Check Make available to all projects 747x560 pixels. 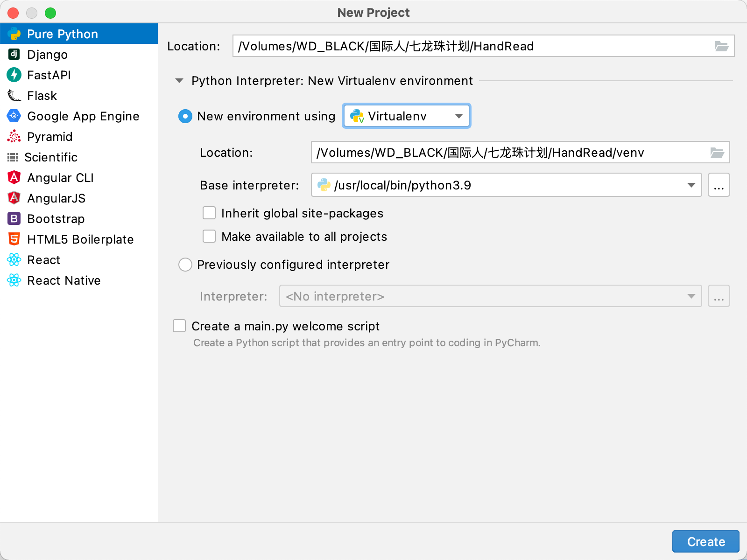coord(209,237)
